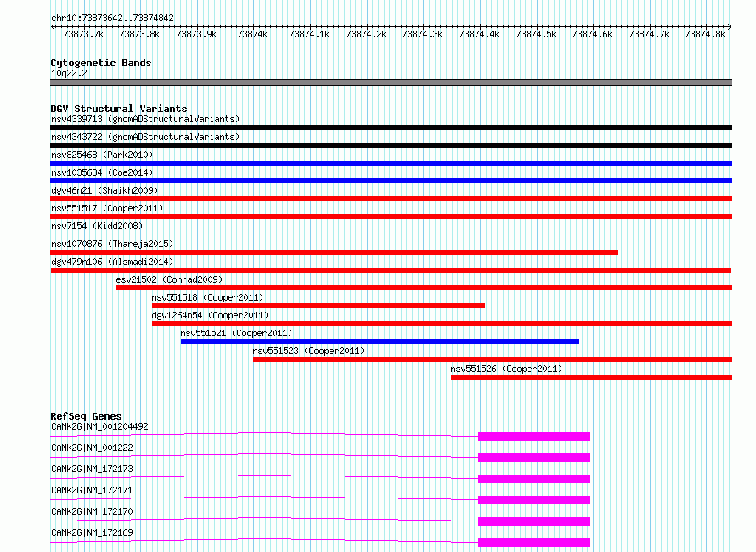Click the 73874k scale label

tap(252, 34)
